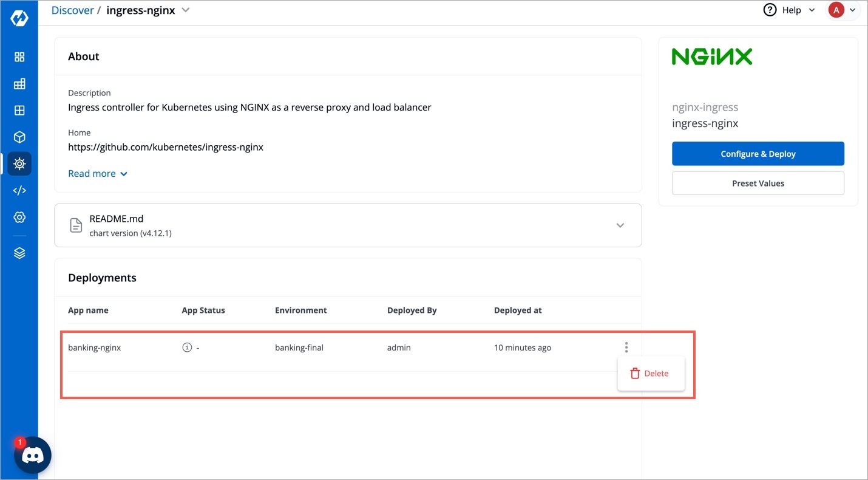
Task: Click the About heading
Action: (x=84, y=57)
